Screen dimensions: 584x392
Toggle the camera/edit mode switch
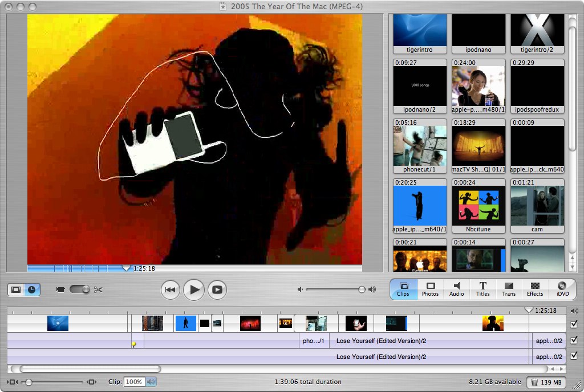point(80,289)
